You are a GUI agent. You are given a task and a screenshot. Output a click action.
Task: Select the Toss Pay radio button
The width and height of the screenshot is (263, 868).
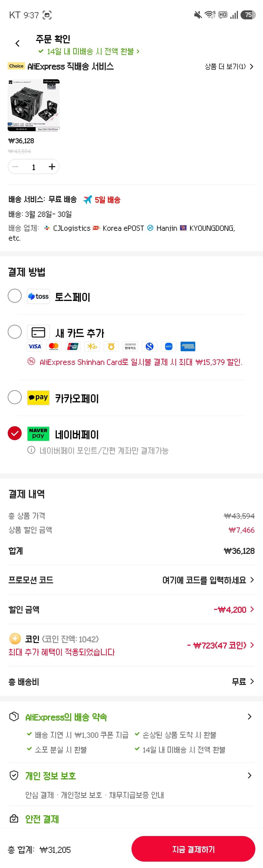tap(15, 296)
